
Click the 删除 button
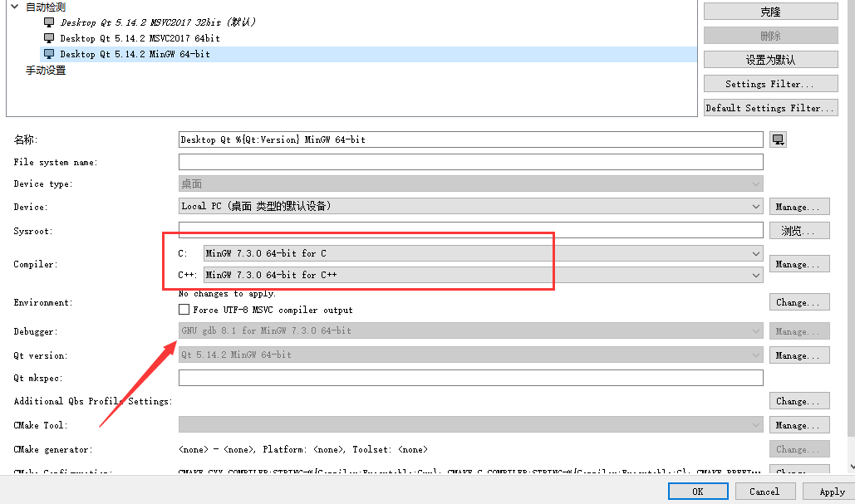pyautogui.click(x=770, y=36)
